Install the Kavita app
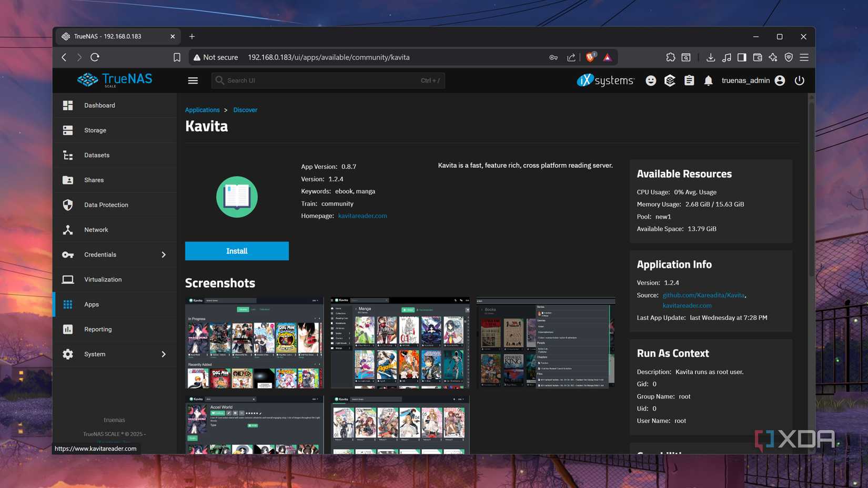This screenshot has width=868, height=488. [x=237, y=251]
